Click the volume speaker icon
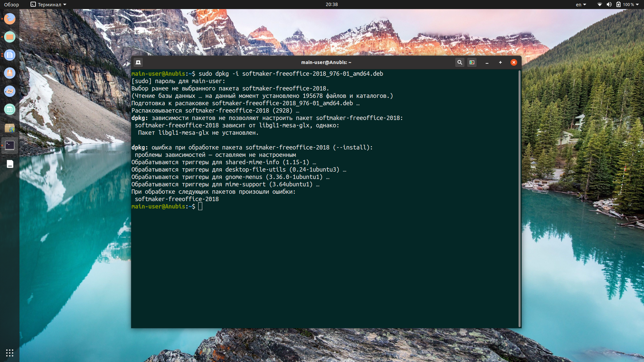 tap(609, 4)
